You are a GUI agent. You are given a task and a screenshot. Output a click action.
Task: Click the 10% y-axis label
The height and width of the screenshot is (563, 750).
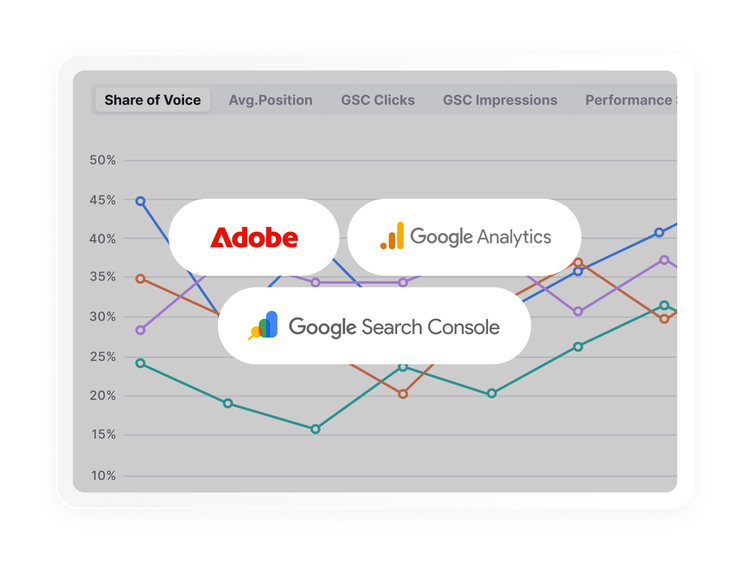103,476
